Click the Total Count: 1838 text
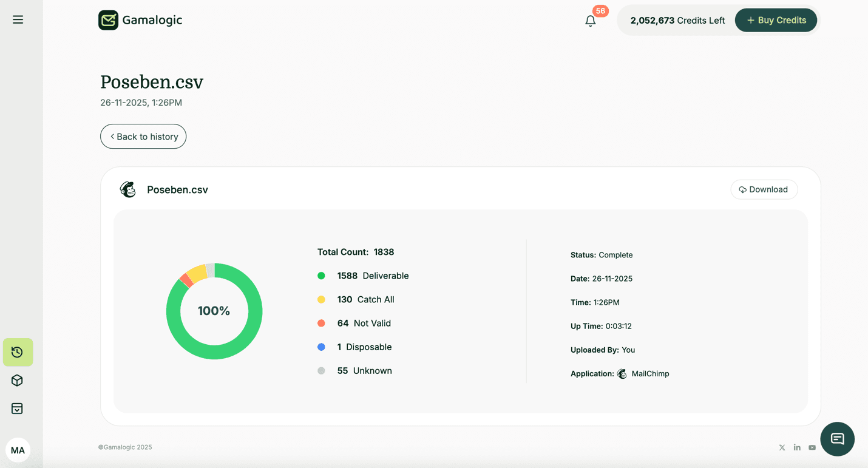Image resolution: width=868 pixels, height=468 pixels. pyautogui.click(x=356, y=252)
